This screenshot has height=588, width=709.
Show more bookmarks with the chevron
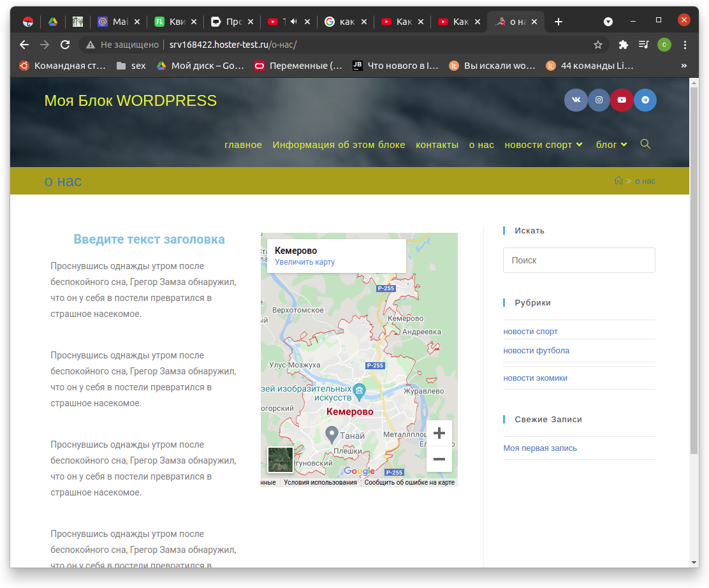click(x=683, y=66)
